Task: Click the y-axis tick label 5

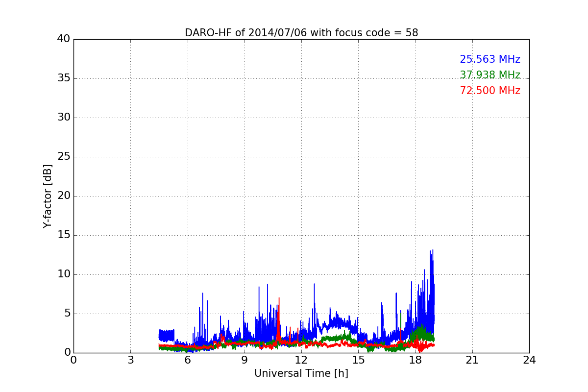Action: pos(67,314)
